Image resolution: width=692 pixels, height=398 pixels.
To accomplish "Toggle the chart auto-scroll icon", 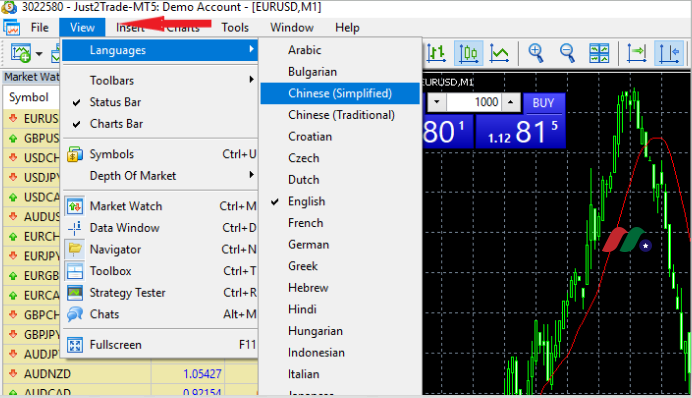I will 636,53.
